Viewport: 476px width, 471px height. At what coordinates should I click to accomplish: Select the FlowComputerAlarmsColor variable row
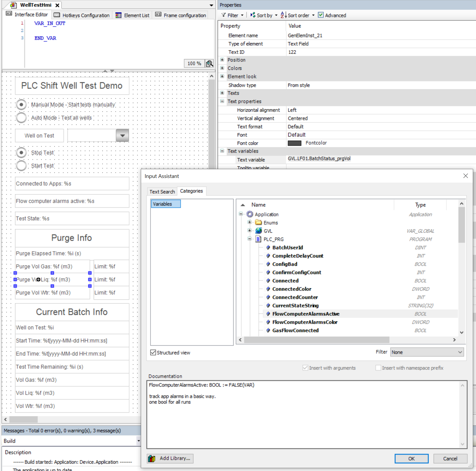(x=305, y=322)
